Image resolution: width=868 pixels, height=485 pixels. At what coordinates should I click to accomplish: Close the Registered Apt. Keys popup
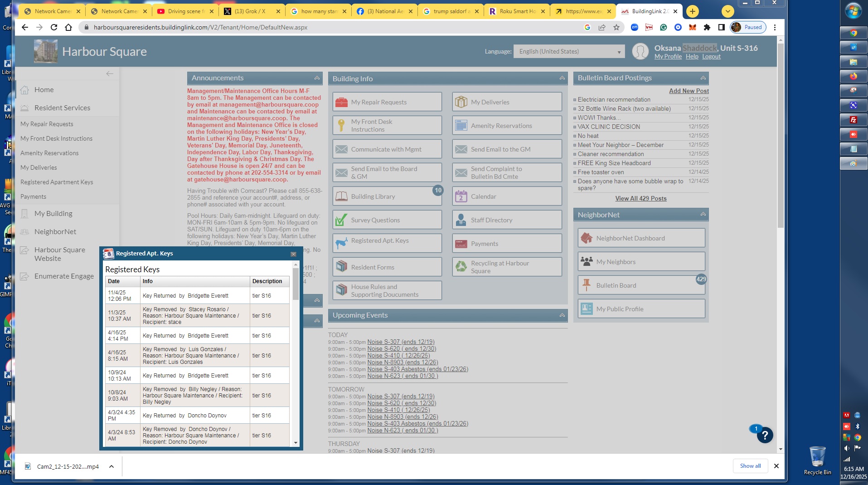(293, 254)
